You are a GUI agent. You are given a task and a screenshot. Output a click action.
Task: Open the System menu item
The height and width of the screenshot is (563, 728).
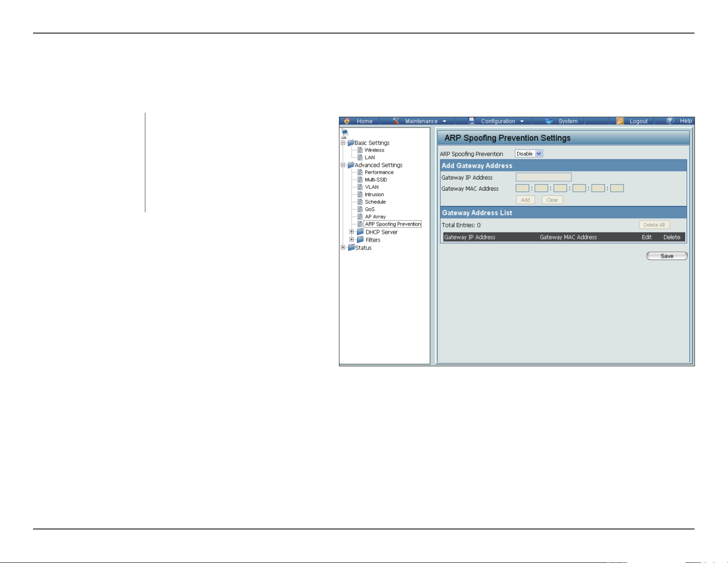pos(568,121)
